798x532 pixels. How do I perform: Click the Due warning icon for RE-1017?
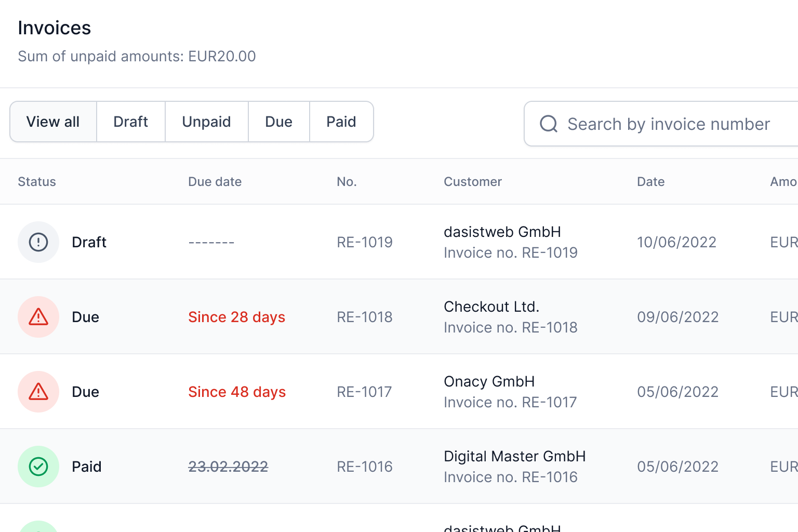38,392
